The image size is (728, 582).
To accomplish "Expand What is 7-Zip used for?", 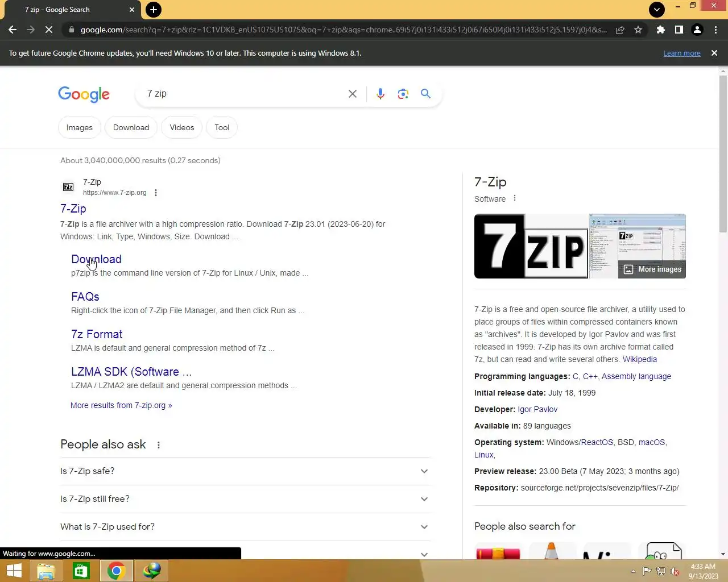I will click(x=246, y=527).
